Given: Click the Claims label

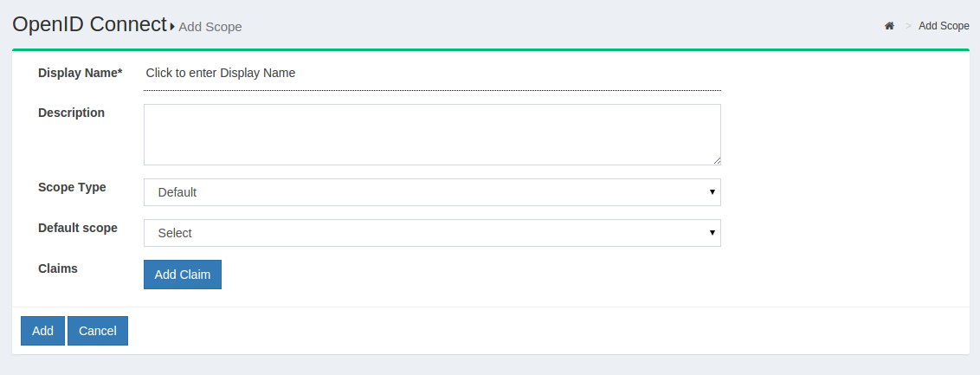Looking at the screenshot, I should pyautogui.click(x=57, y=268).
